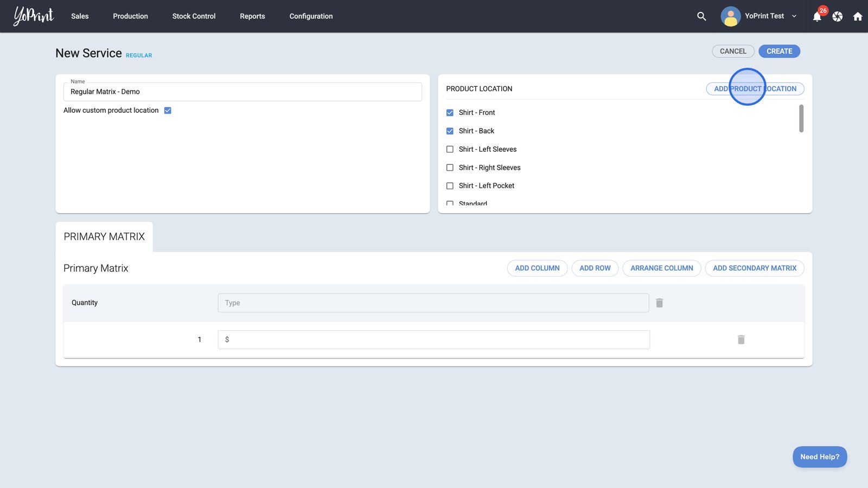868x488 pixels.
Task: Open the notifications bell
Action: click(x=817, y=17)
